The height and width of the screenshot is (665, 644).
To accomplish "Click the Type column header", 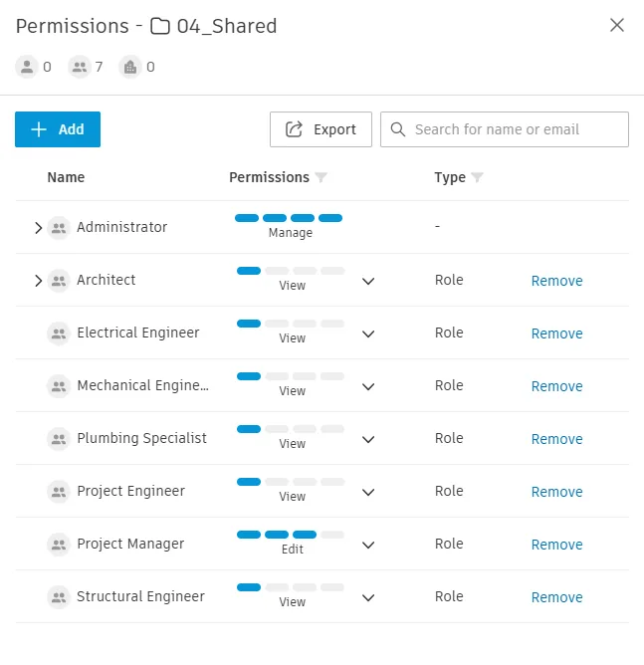I will tap(450, 178).
